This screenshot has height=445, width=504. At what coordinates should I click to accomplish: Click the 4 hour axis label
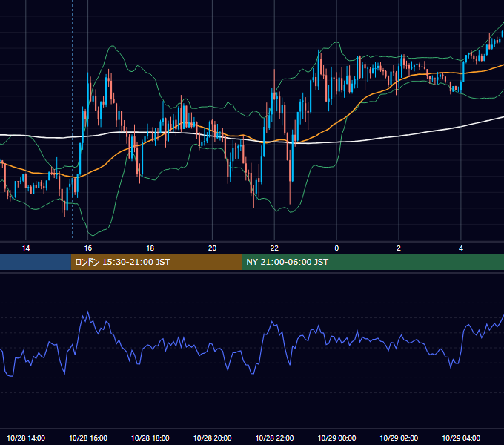461,248
